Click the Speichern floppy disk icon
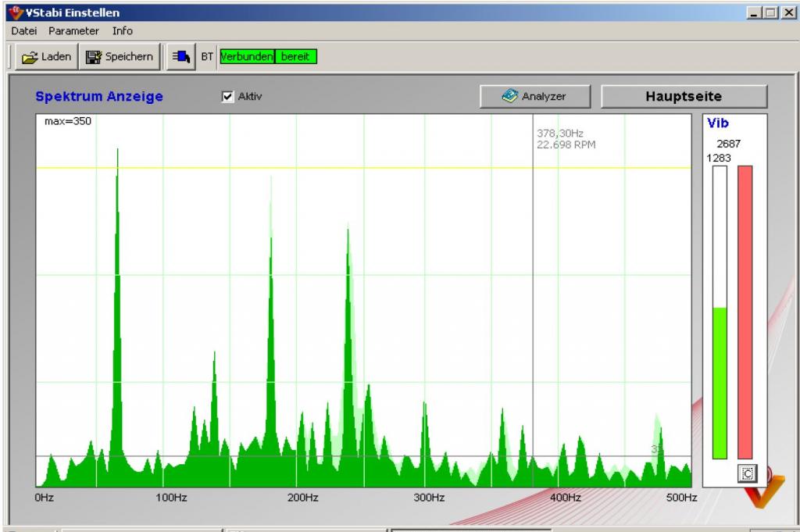Viewport: 800px width, 532px height. 94,57
